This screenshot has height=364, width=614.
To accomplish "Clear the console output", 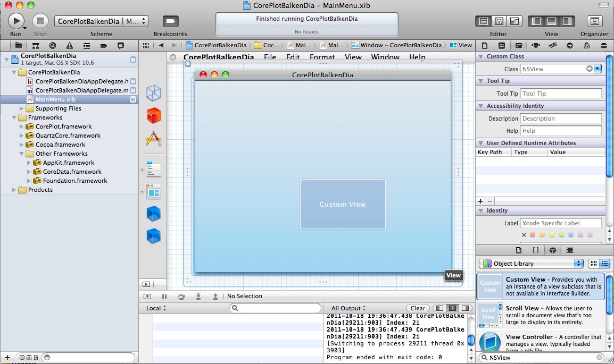I will click(418, 308).
